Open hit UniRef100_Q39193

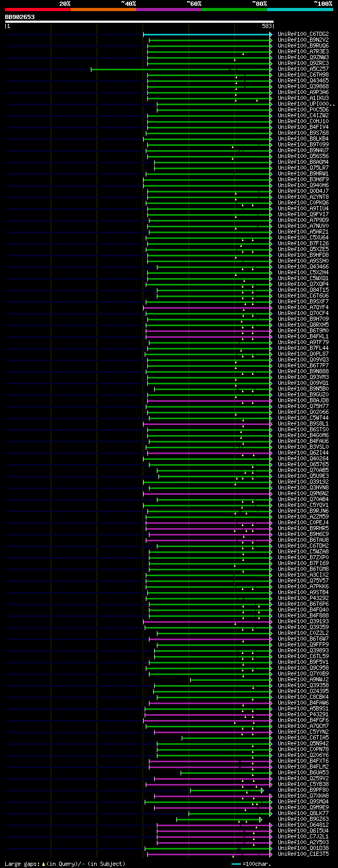click(x=303, y=621)
